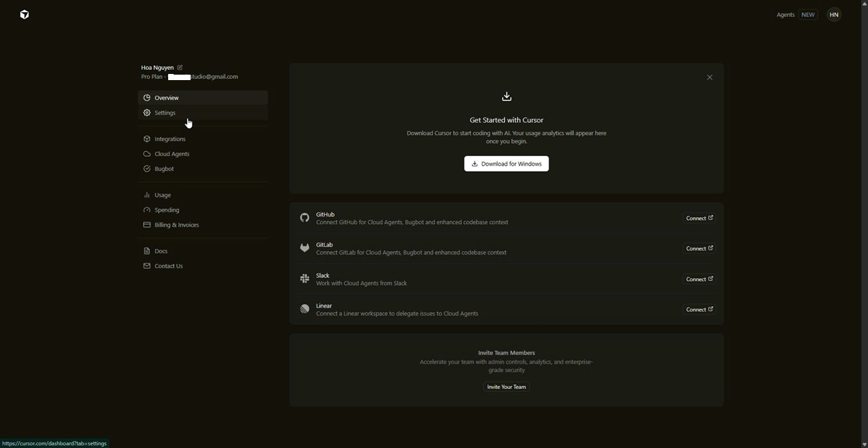Click the Cloud Agents cloud icon

point(146,154)
